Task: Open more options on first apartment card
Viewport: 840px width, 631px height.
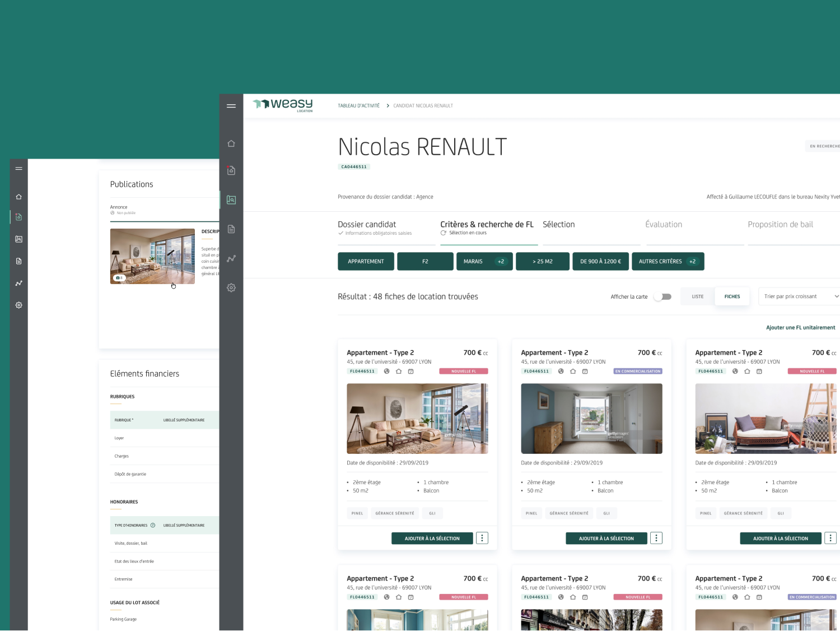Action: (x=482, y=538)
